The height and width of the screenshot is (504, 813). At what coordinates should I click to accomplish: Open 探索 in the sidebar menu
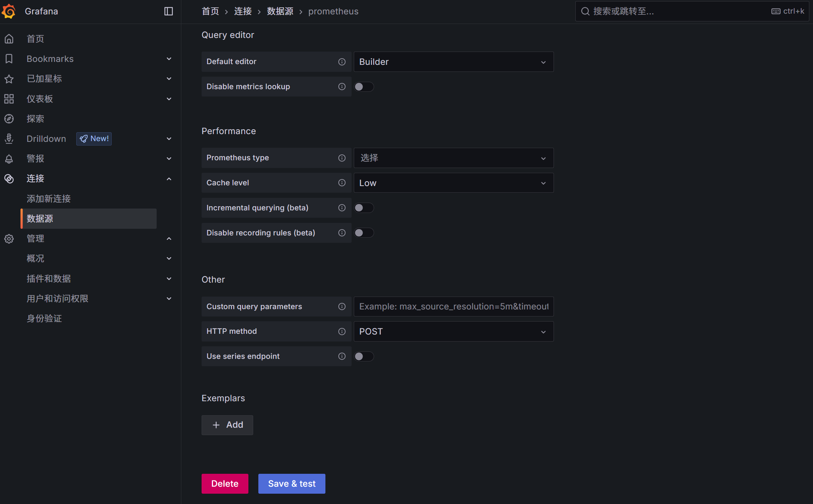coord(35,119)
